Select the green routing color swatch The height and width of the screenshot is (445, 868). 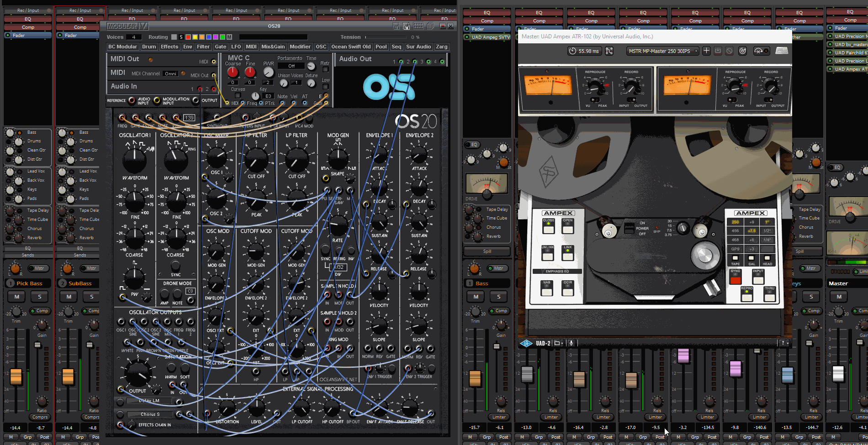pyautogui.click(x=222, y=37)
